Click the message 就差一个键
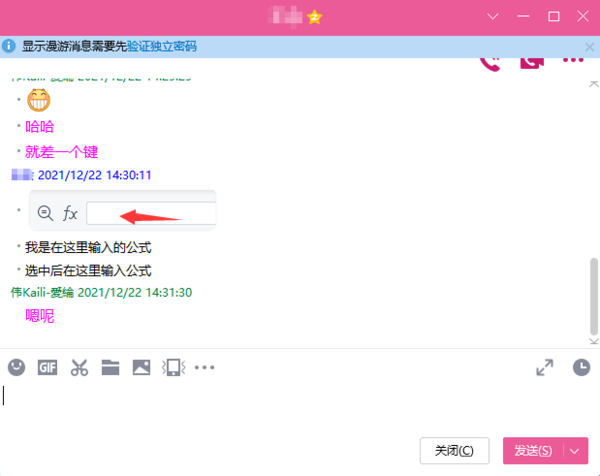This screenshot has width=600, height=476. pos(62,152)
